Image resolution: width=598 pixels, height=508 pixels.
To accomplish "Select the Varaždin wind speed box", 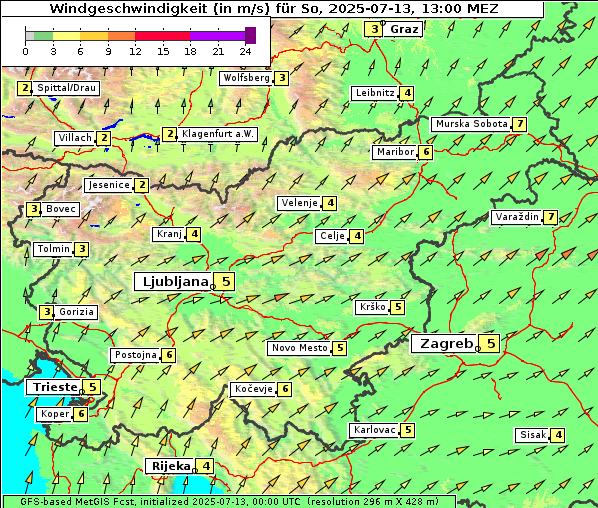I will click(x=550, y=217).
